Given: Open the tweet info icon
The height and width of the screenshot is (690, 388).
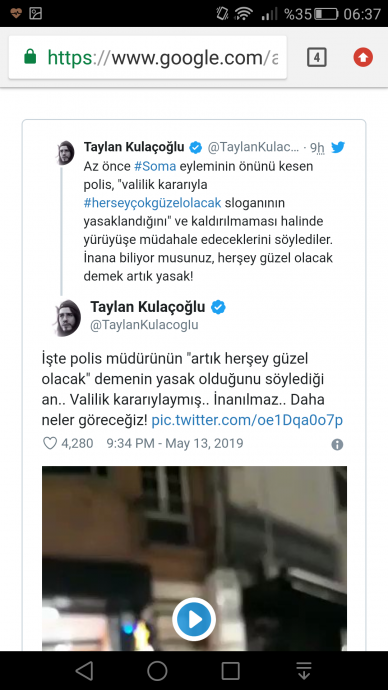Looking at the screenshot, I should pyautogui.click(x=337, y=444).
